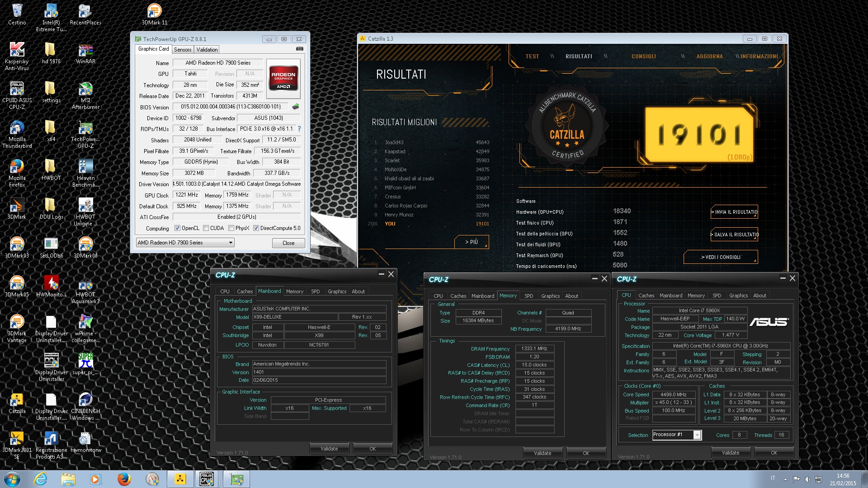Open HWMonitor desktop shortcut
The height and width of the screenshot is (488, 868).
51,286
